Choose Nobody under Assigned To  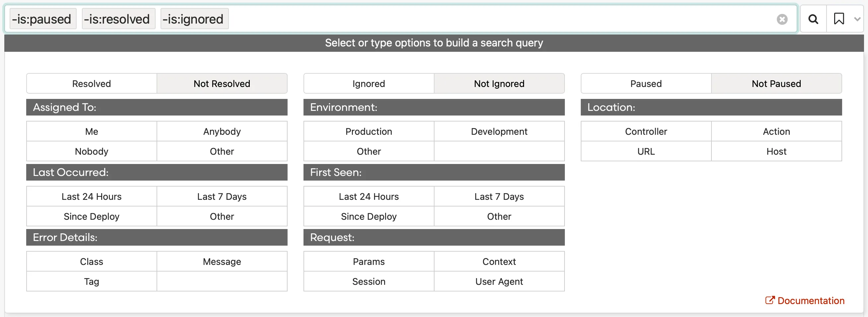[x=91, y=151]
